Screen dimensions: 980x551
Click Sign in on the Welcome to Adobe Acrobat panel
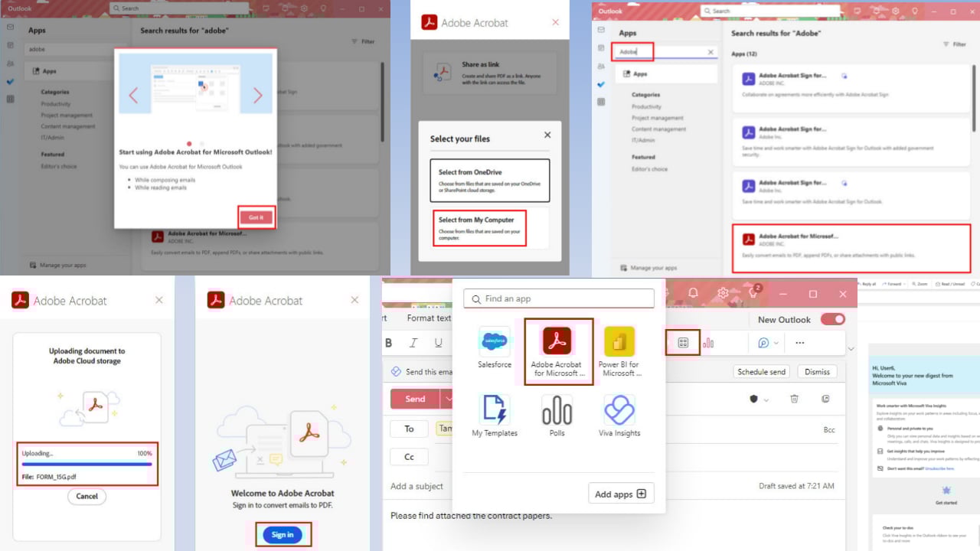[283, 535]
